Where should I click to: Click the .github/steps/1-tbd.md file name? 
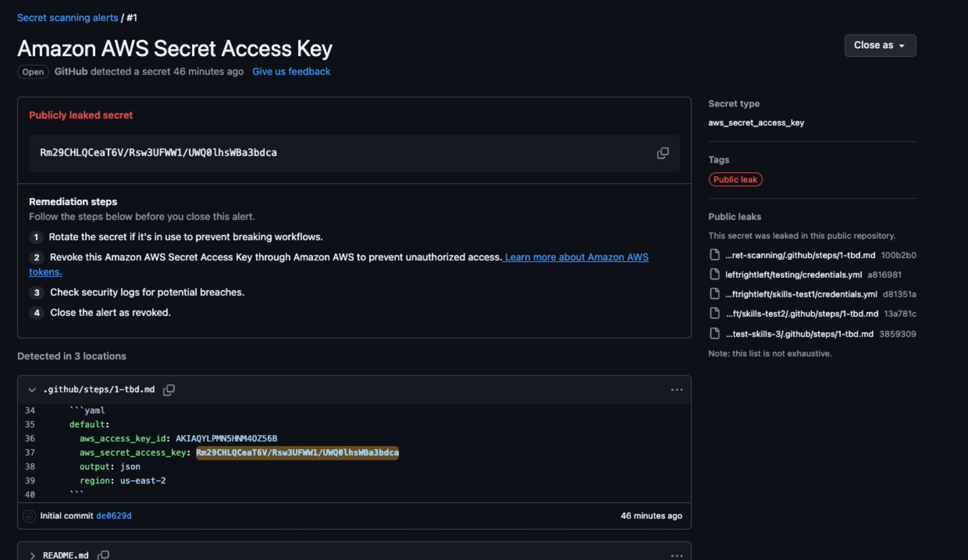click(99, 390)
